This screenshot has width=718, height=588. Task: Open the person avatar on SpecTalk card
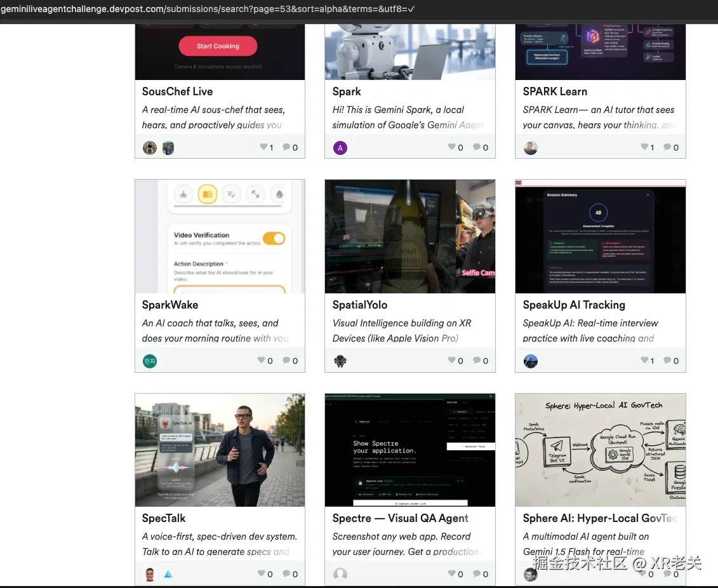[150, 574]
